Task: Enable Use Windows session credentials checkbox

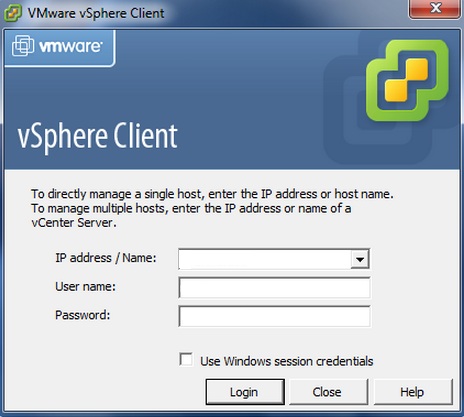Action: point(186,360)
